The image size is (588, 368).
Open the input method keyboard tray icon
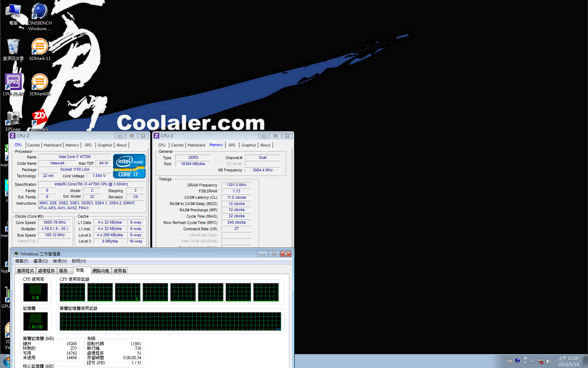[x=510, y=361]
